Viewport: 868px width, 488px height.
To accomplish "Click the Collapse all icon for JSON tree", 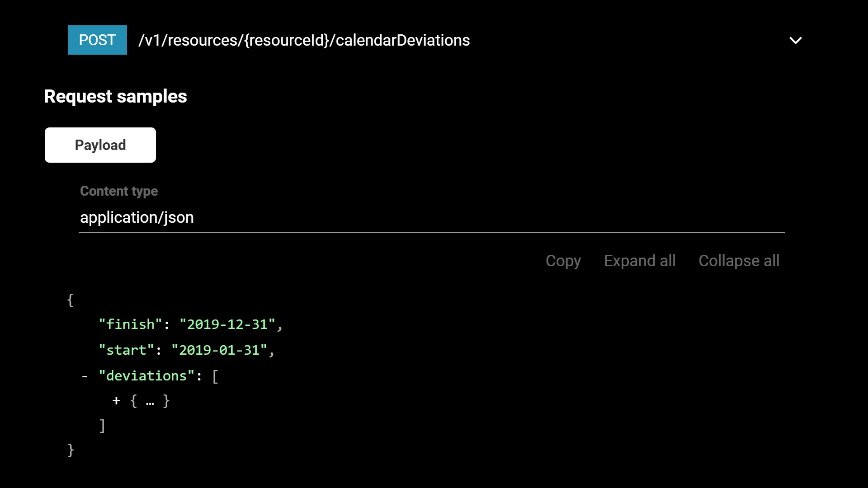I will tap(739, 260).
